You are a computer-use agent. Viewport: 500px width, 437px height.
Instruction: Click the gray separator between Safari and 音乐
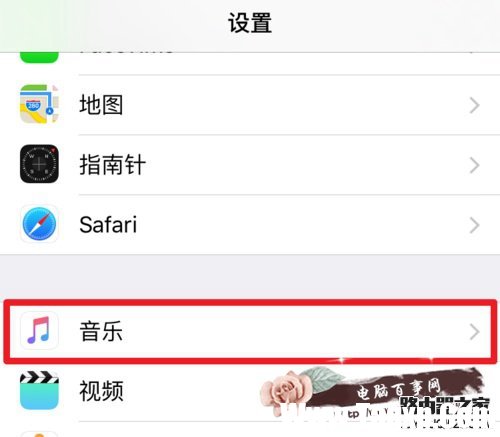250,277
